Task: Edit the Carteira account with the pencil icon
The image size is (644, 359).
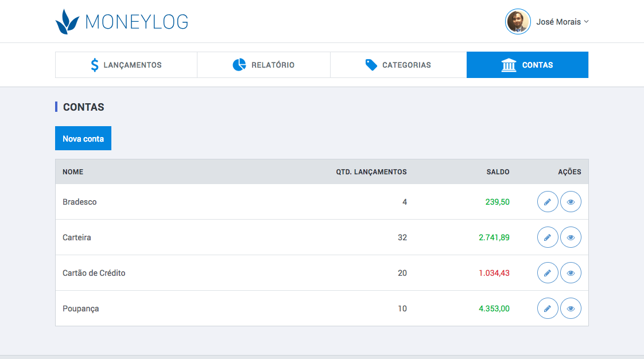Action: tap(548, 237)
